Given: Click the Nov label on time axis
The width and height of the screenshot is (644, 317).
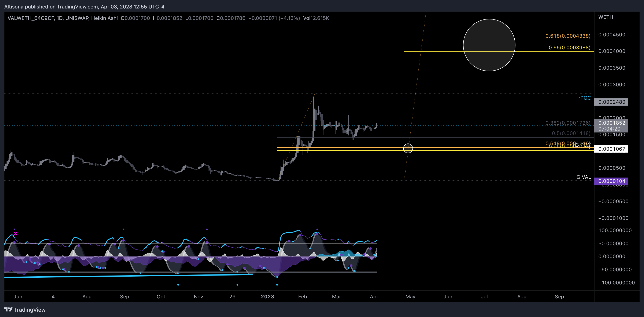Looking at the screenshot, I should (198, 297).
